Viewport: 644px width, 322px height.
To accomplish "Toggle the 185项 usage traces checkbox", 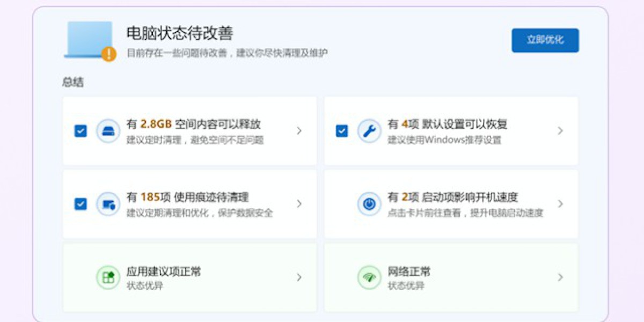I will pos(80,204).
